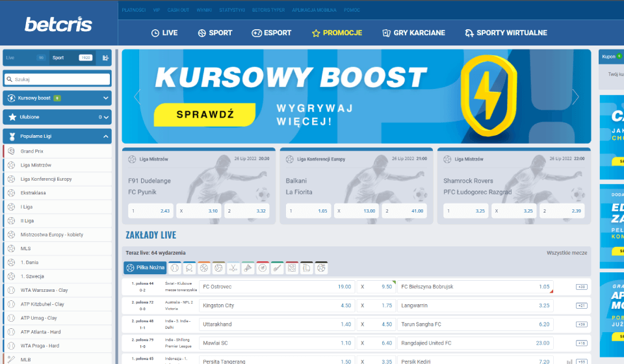Show next banner with right arrow

(575, 97)
